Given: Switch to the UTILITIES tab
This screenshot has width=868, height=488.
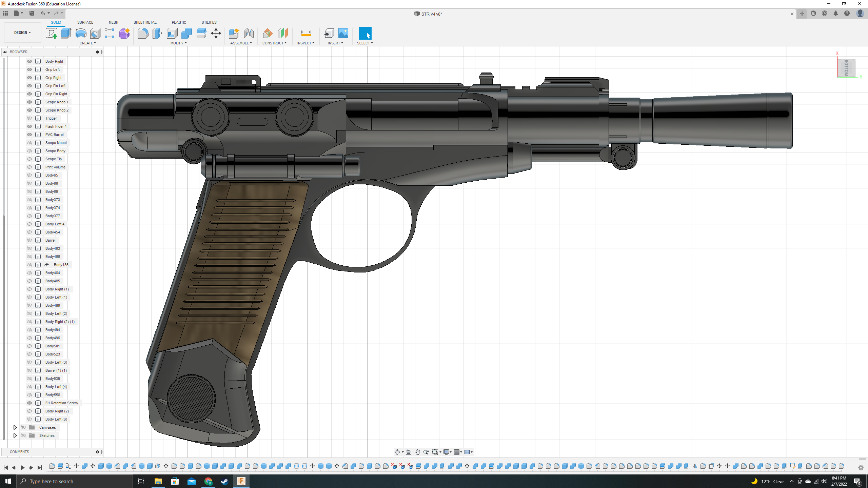Looking at the screenshot, I should pyautogui.click(x=209, y=22).
